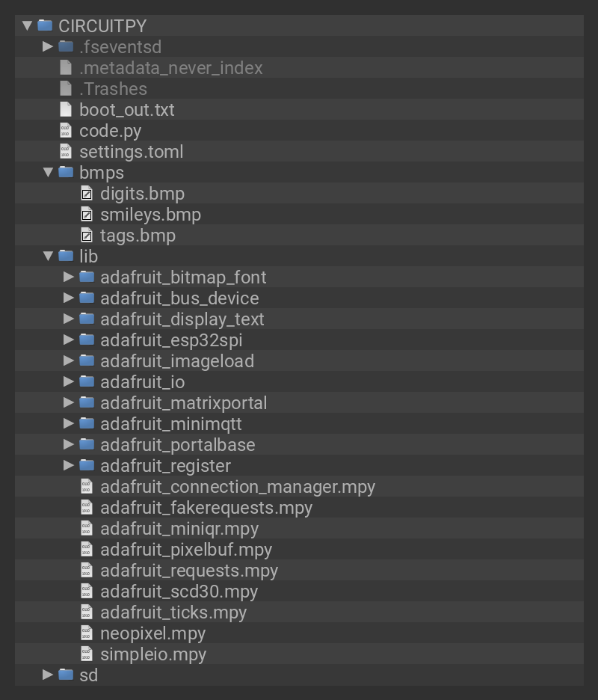
Task: Click the smileys.bmp image icon
Action: 87,215
